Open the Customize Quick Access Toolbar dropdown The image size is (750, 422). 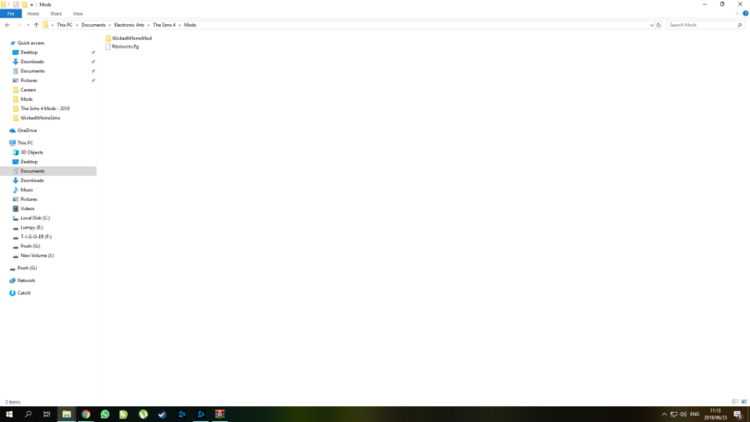pyautogui.click(x=32, y=5)
